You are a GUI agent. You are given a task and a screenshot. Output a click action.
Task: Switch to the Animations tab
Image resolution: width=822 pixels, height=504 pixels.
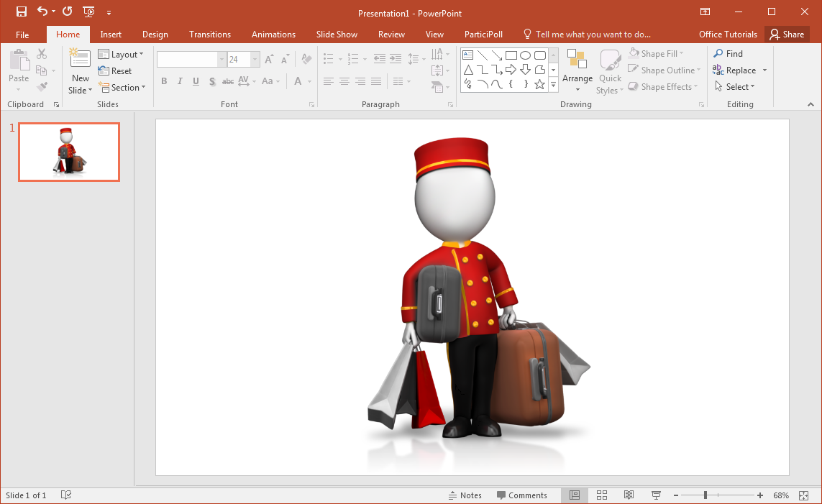pyautogui.click(x=273, y=35)
